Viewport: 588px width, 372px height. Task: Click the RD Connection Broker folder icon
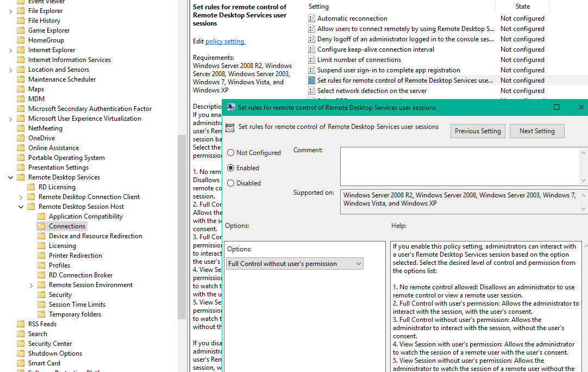(x=42, y=275)
